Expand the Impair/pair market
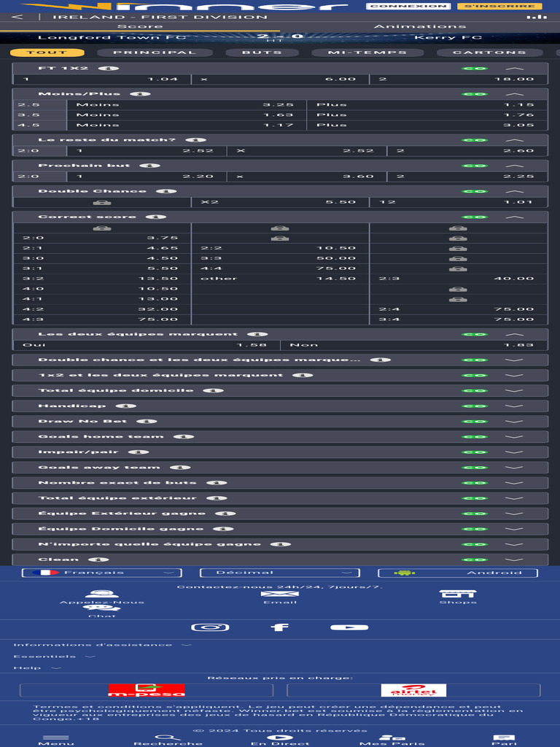 click(514, 452)
